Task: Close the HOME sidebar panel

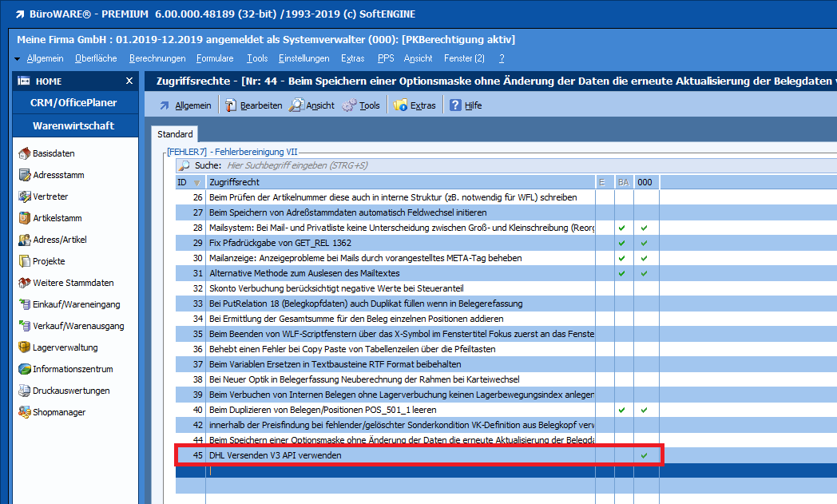Action: click(129, 81)
